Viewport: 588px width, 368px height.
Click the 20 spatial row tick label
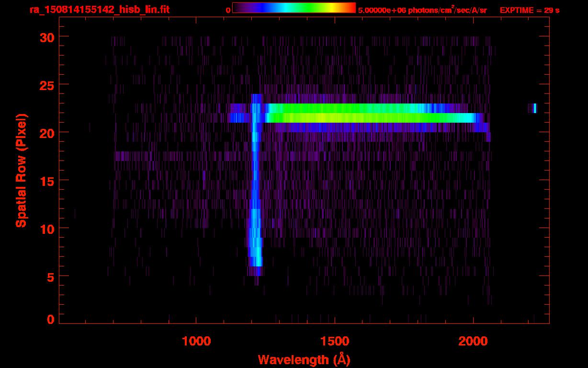46,132
